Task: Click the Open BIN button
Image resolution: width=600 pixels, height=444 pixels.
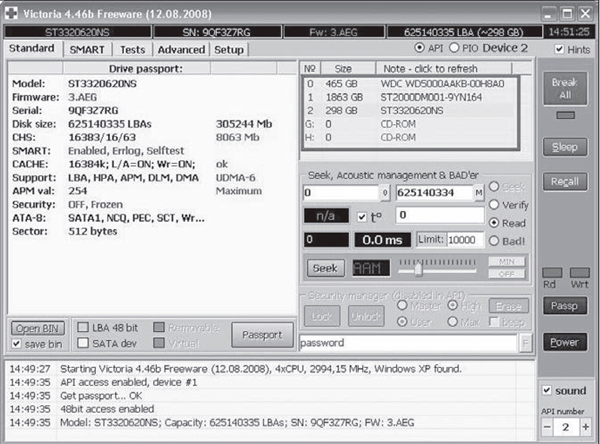Action: [x=40, y=328]
